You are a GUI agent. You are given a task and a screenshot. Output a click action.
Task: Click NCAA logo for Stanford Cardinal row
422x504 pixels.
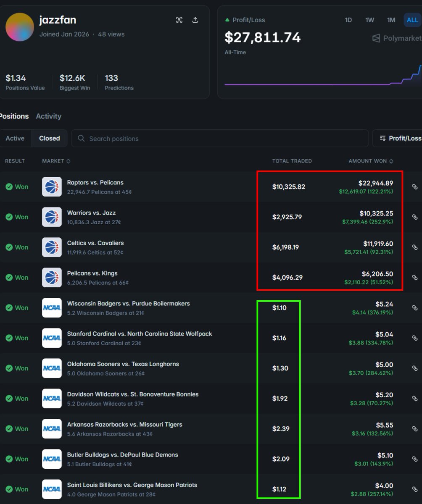pos(52,338)
